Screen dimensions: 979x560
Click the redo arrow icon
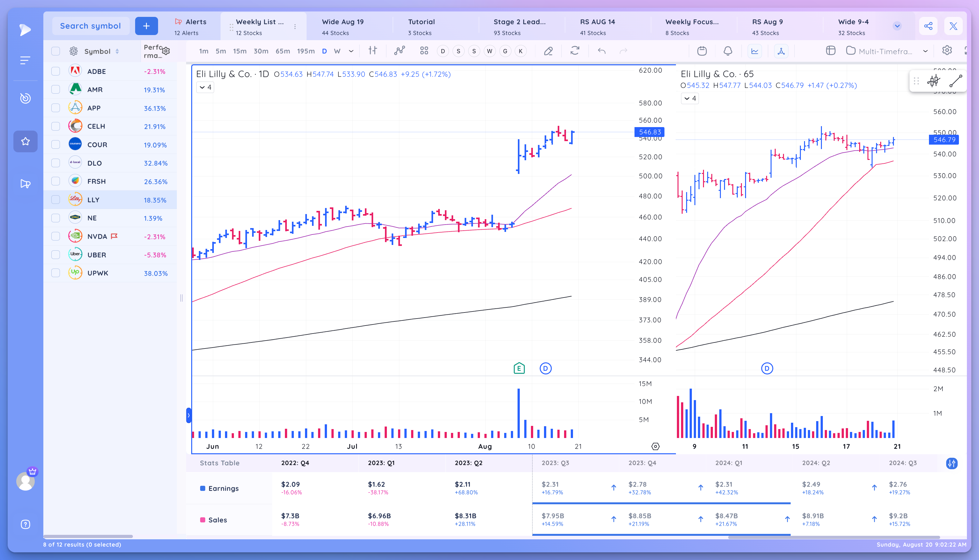[x=623, y=51]
